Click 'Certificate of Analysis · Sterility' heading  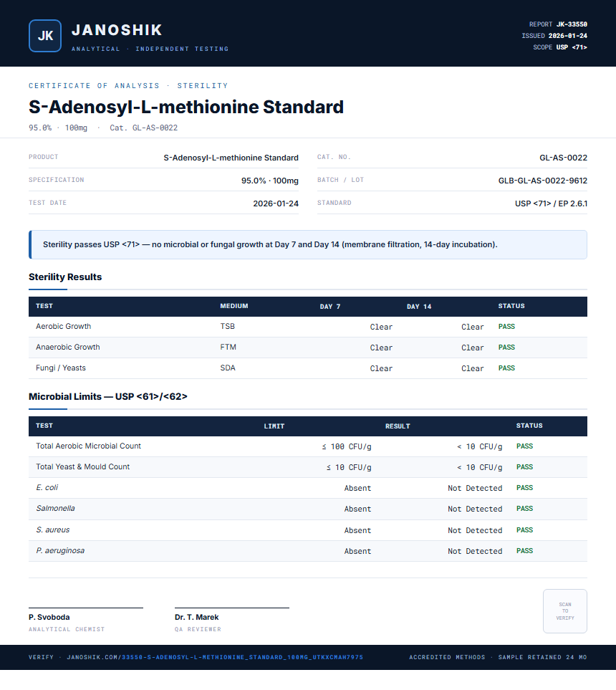pyautogui.click(x=128, y=85)
